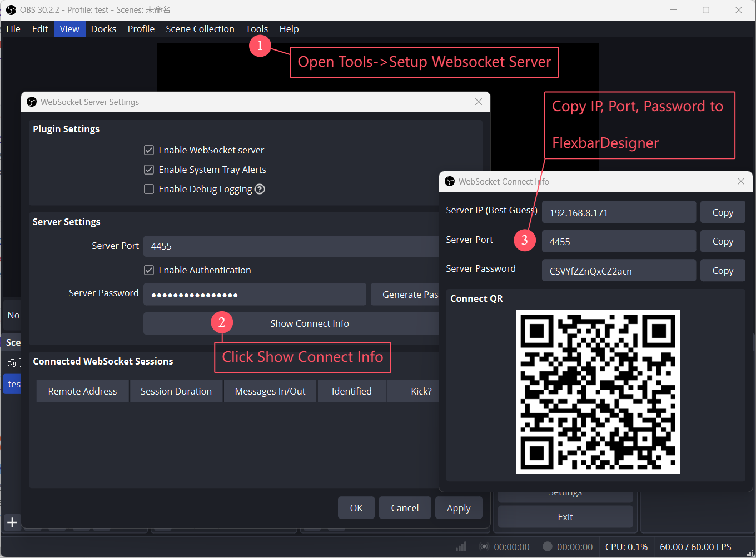Open the Tools menu
This screenshot has width=756, height=558.
[x=257, y=29]
